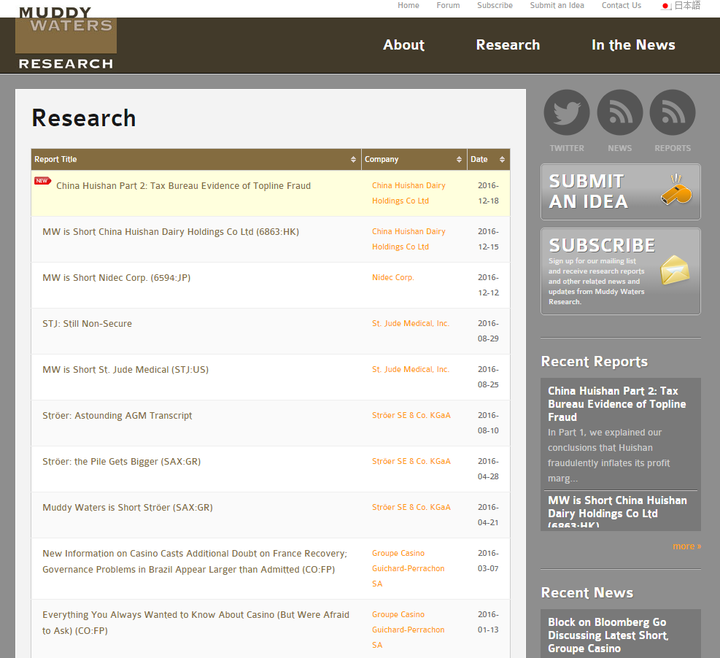
Task: Open MW is Short St. Jude Medical report
Action: pos(125,369)
